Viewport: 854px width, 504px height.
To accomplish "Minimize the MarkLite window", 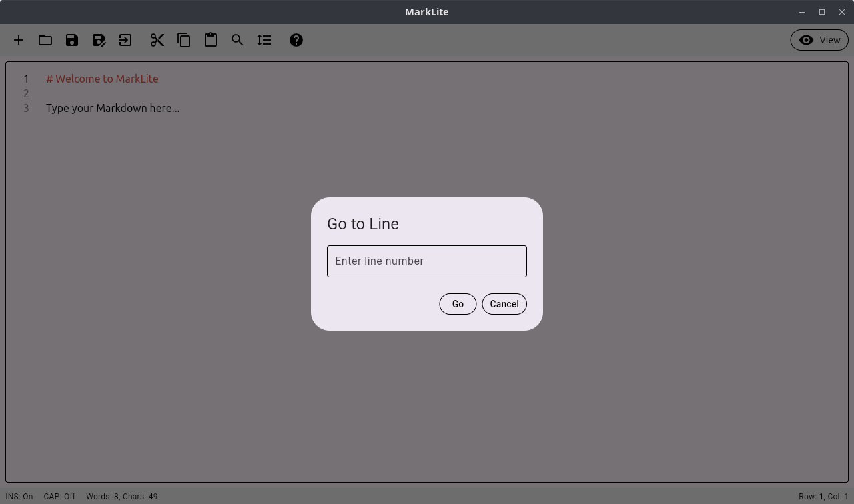I will (802, 12).
